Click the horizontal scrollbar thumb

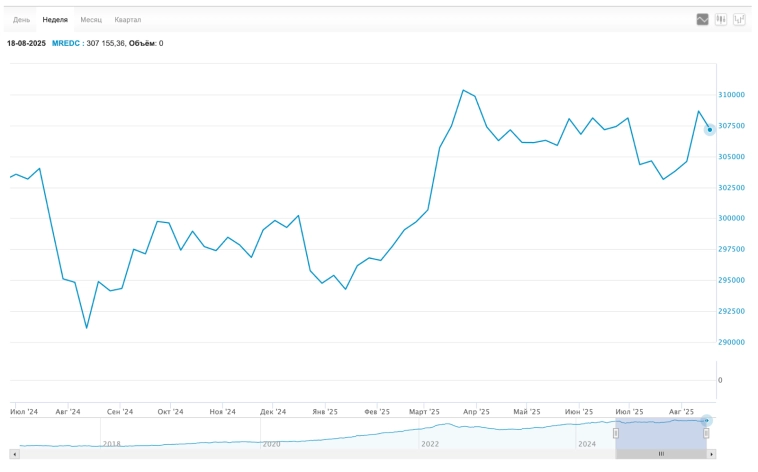(661, 454)
